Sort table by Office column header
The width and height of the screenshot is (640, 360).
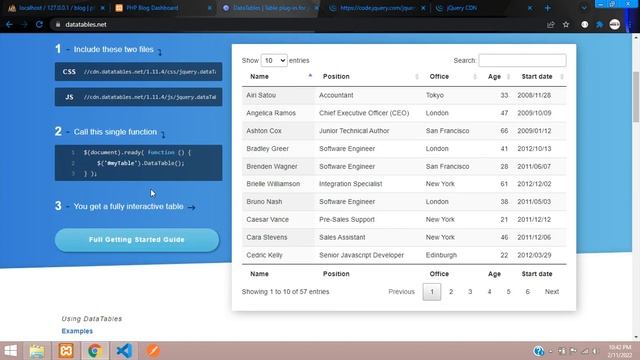pyautogui.click(x=450, y=76)
